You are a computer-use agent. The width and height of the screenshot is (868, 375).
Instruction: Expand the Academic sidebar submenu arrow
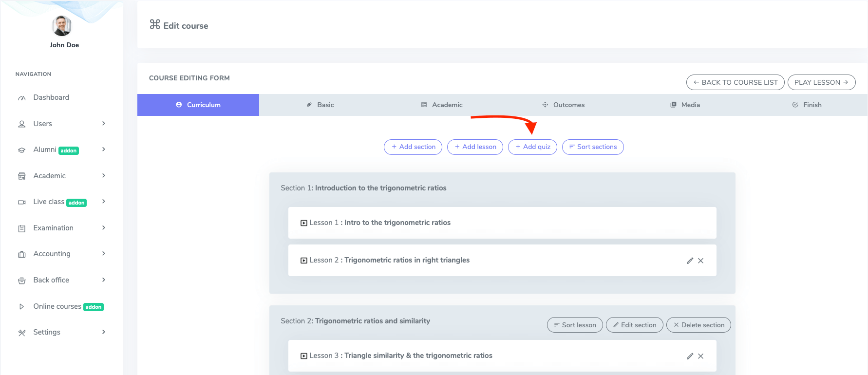tap(104, 176)
